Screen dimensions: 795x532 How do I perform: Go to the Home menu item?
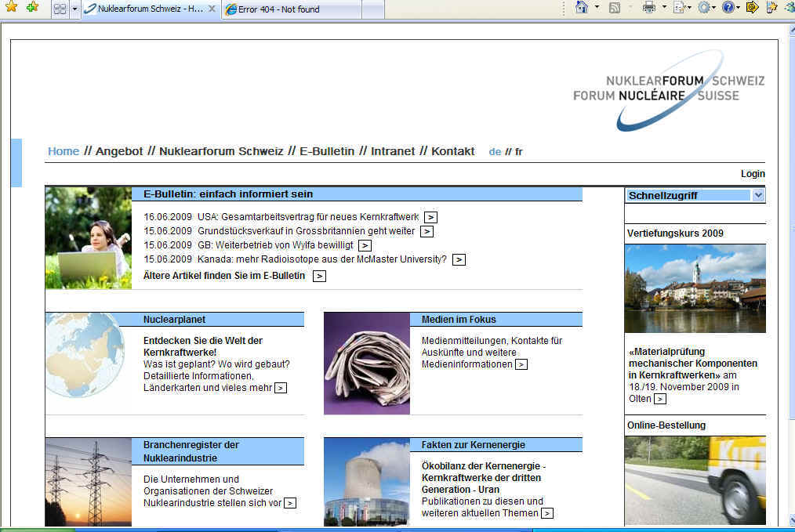pos(64,151)
